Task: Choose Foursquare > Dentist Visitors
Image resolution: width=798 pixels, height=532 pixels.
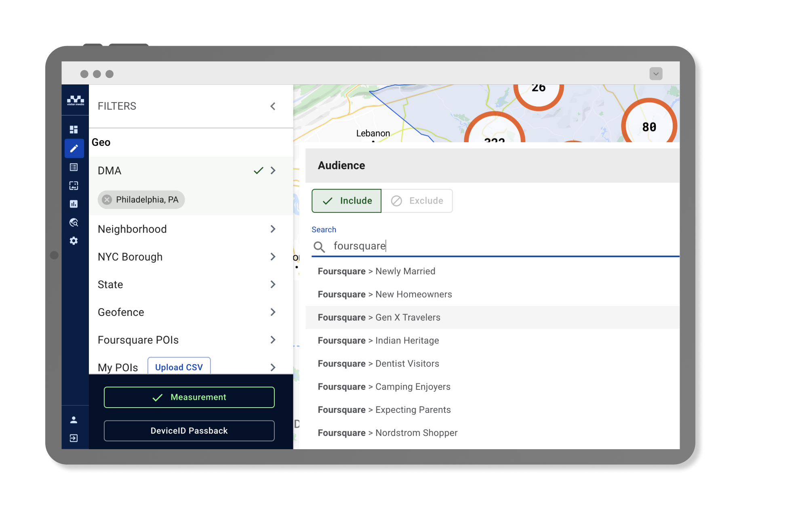Action: [493, 364]
